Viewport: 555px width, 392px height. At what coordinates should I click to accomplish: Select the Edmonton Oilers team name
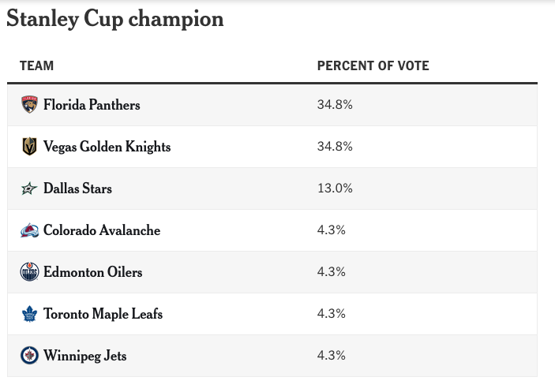point(93,272)
